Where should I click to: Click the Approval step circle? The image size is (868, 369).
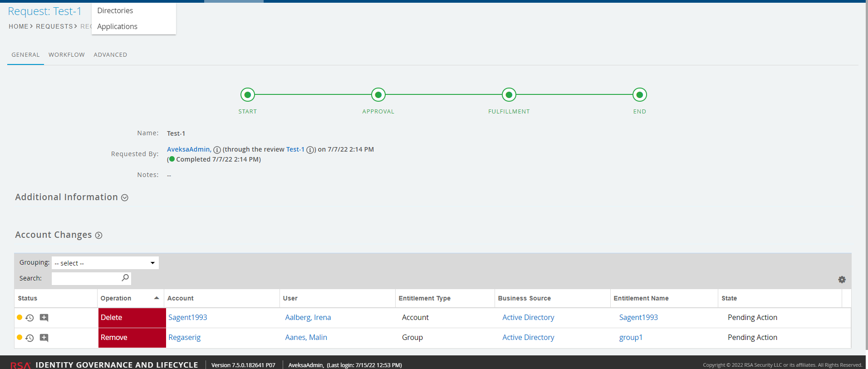pos(378,95)
